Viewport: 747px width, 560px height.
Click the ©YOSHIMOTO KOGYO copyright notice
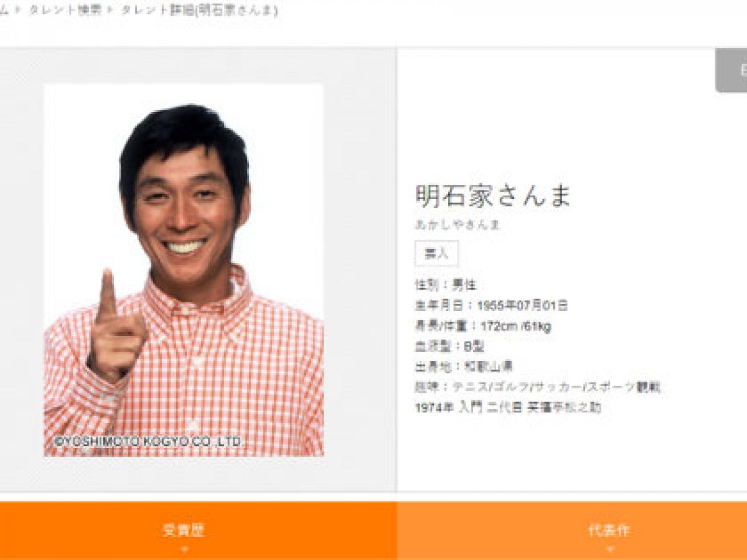coord(149,441)
